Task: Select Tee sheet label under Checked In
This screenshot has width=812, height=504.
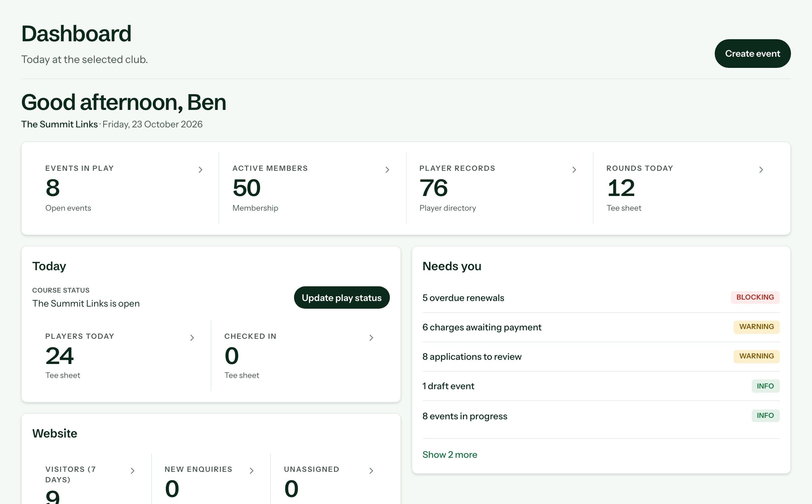Action: click(x=242, y=375)
